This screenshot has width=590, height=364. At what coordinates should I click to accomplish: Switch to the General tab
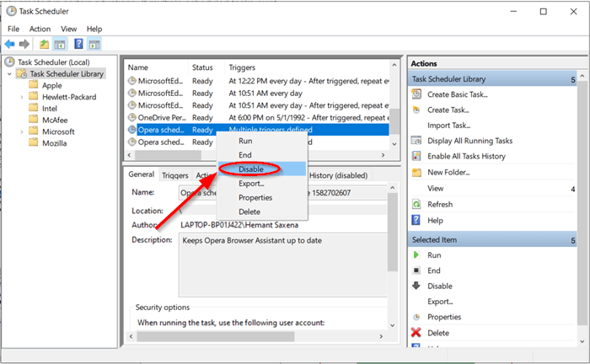point(141,174)
